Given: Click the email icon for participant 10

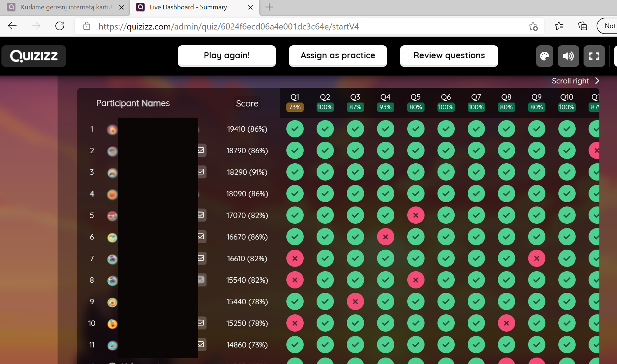Looking at the screenshot, I should click(201, 323).
